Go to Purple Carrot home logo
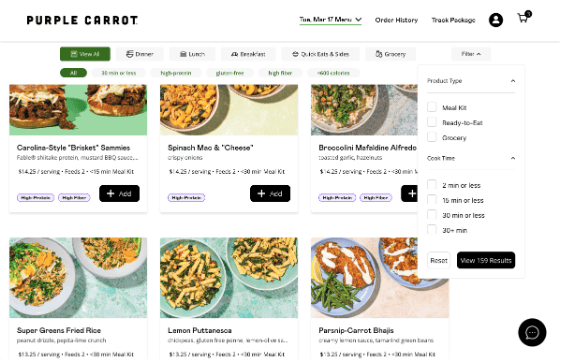Viewport: 562px width, 362px height. point(82,20)
